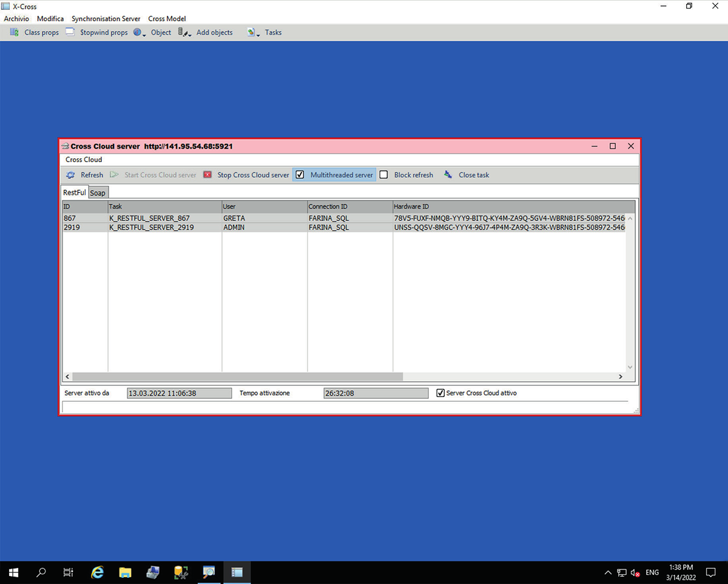The image size is (728, 584).
Task: Toggle Server Cross Cloud attivo checkbox
Action: point(441,393)
